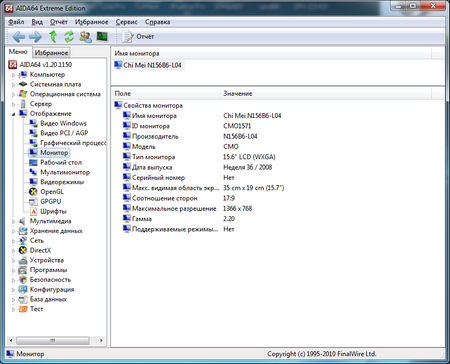Open the Справка menu
This screenshot has width=450, height=364.
pos(157,22)
